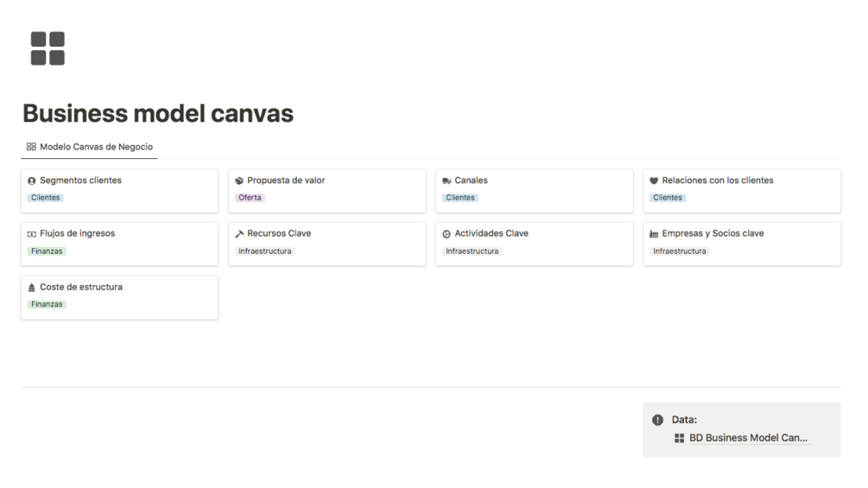Switch to the Modelo Canvas de Negocio tab
Viewport: 868px width, 488px height.
pos(89,147)
